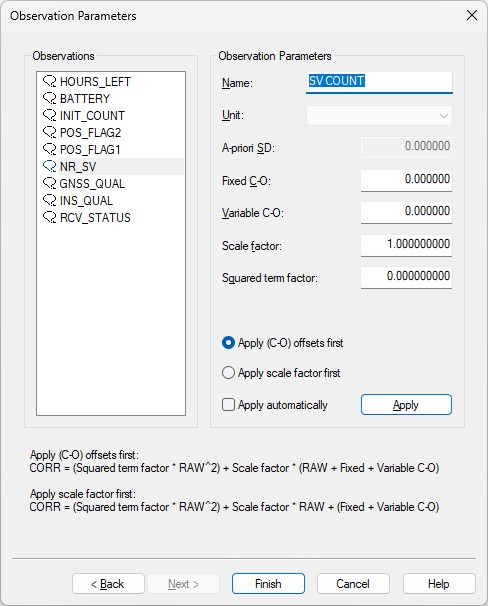488x606 pixels.
Task: Click the Apply button
Action: [406, 405]
